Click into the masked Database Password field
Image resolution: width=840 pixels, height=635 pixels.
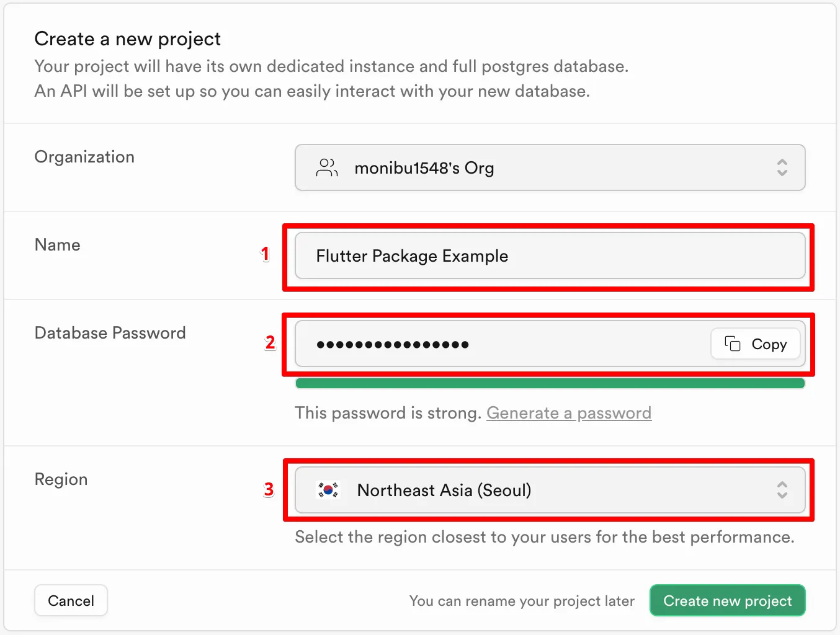click(x=496, y=344)
